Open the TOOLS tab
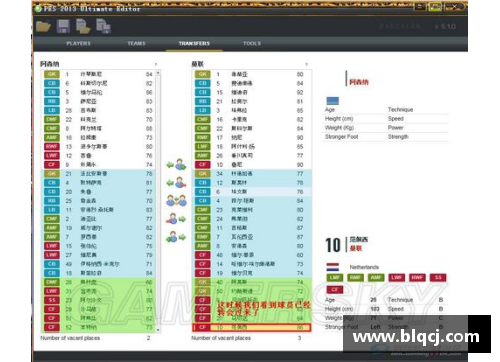 click(x=252, y=43)
